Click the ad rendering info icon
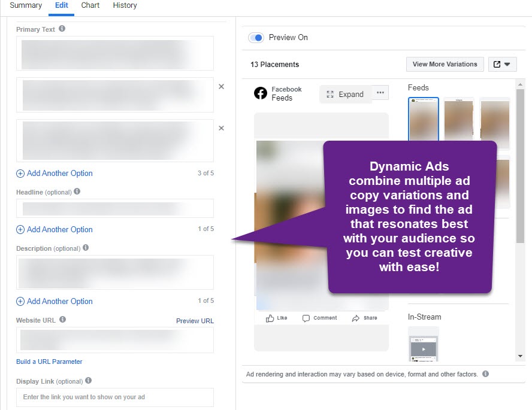Viewport: 532px width, 410px height. (485, 374)
